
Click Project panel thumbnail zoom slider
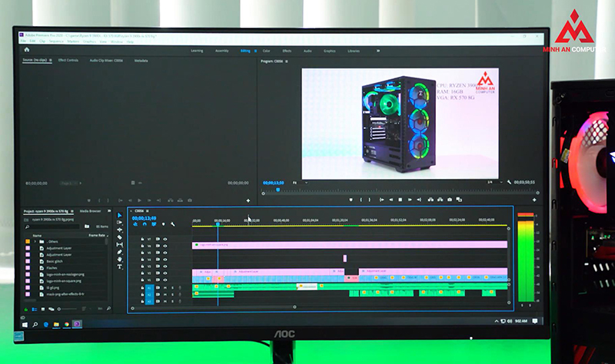point(68,309)
